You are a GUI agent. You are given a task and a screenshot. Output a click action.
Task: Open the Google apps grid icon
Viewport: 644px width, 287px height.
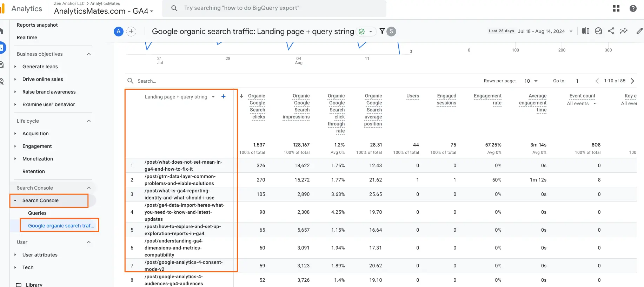(x=616, y=8)
